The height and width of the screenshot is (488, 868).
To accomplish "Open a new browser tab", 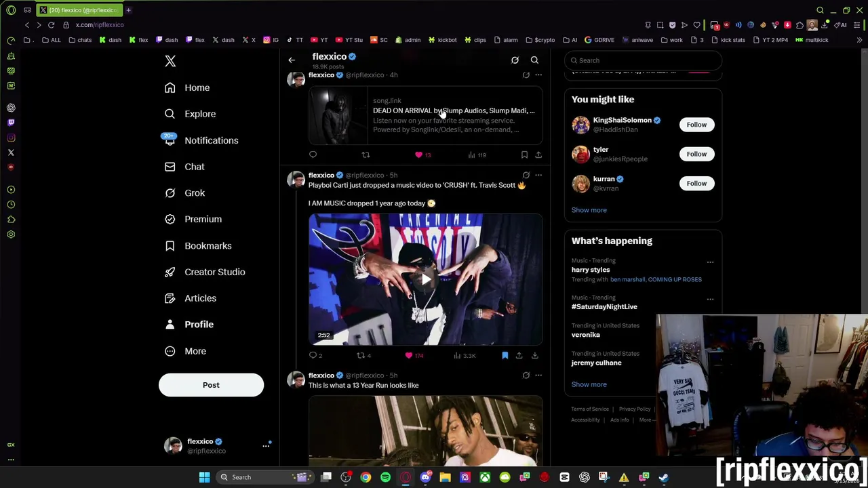I will pos(128,10).
